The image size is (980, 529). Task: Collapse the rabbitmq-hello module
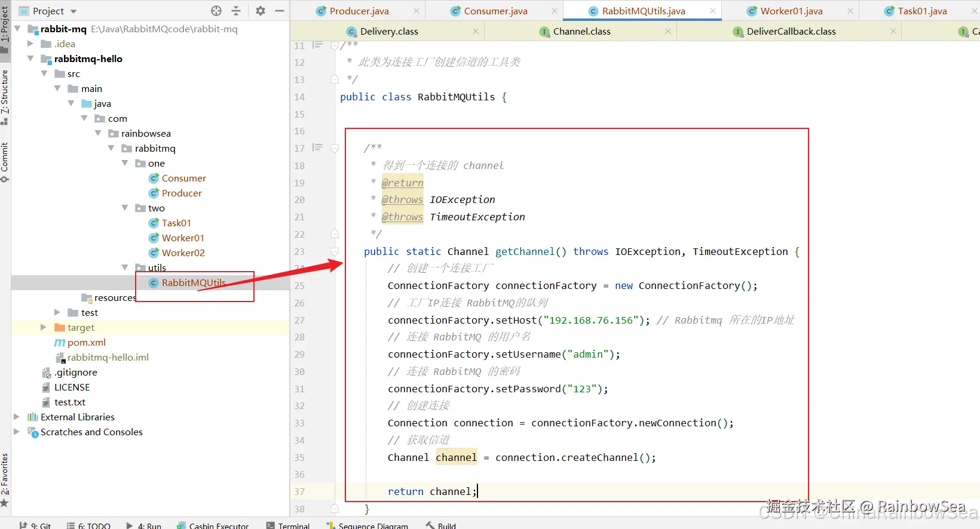coord(30,59)
